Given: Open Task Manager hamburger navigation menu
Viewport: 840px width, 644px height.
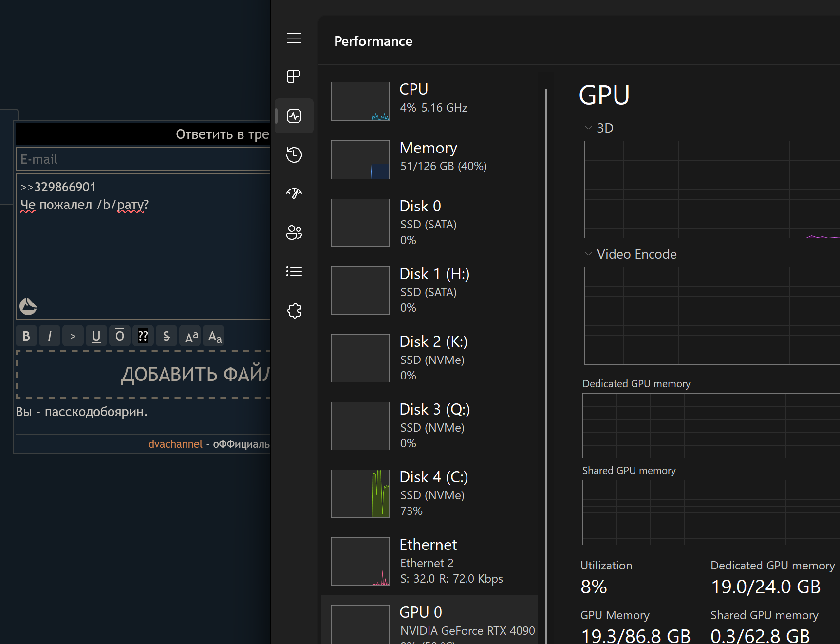Looking at the screenshot, I should pyautogui.click(x=294, y=38).
